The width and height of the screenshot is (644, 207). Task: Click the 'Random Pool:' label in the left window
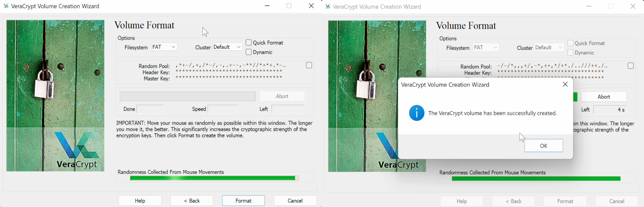click(154, 66)
